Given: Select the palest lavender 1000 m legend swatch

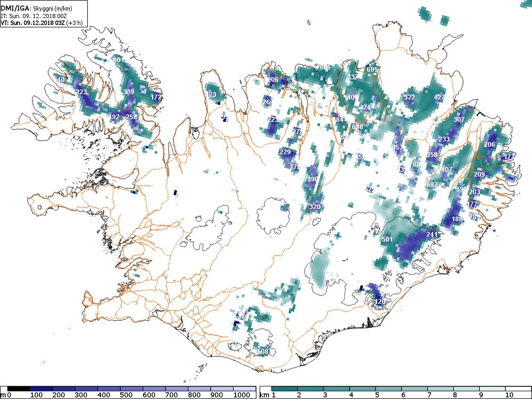Looking at the screenshot, I should coord(245,389).
